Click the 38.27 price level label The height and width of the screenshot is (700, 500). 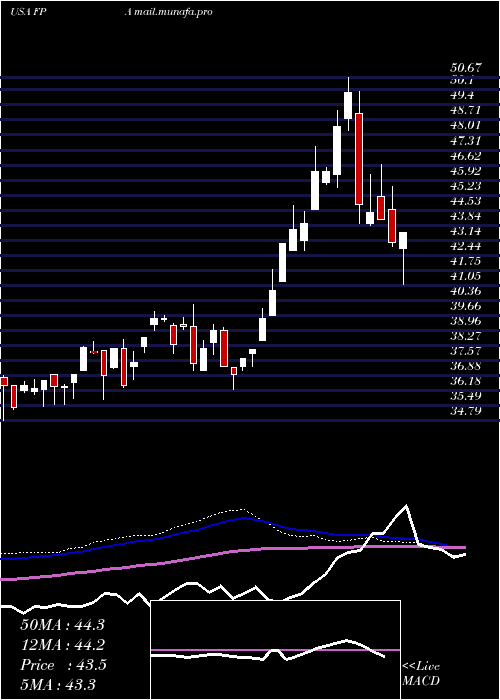pyautogui.click(x=466, y=336)
